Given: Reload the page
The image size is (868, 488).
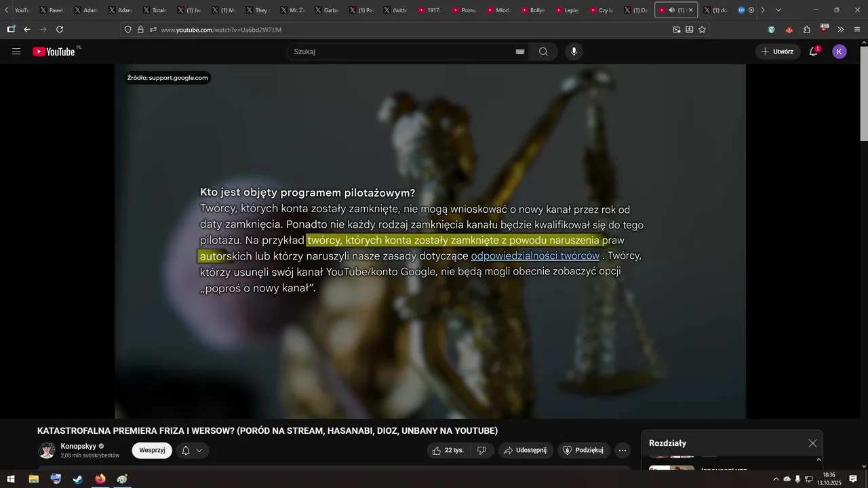Looking at the screenshot, I should coord(60,30).
